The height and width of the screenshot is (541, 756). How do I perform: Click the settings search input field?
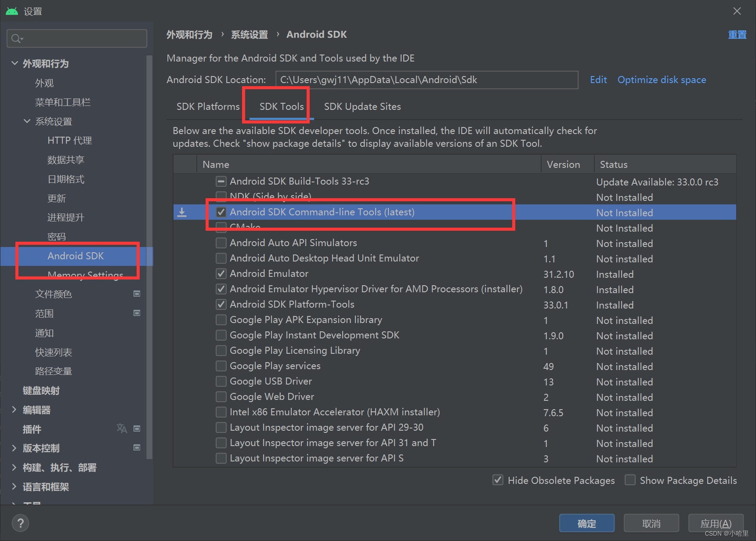click(x=77, y=39)
